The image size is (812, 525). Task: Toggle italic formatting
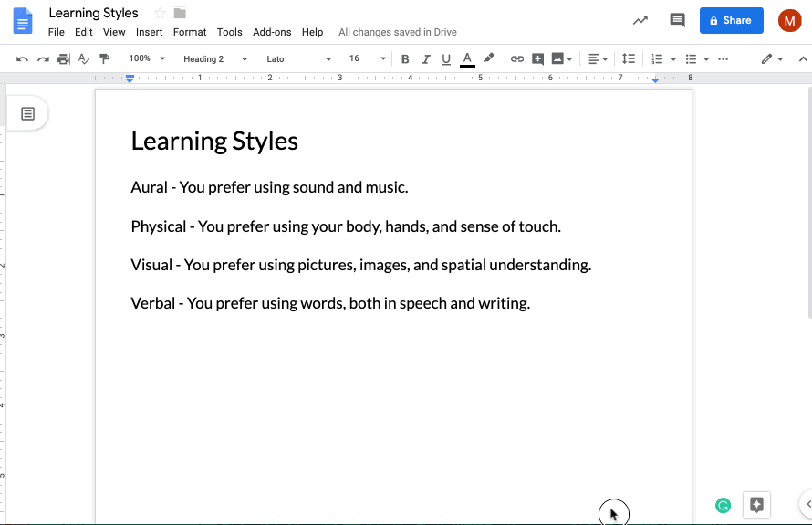[425, 59]
